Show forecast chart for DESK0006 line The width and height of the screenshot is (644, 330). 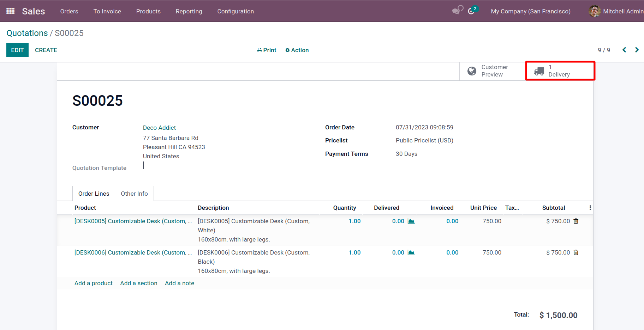(x=411, y=252)
